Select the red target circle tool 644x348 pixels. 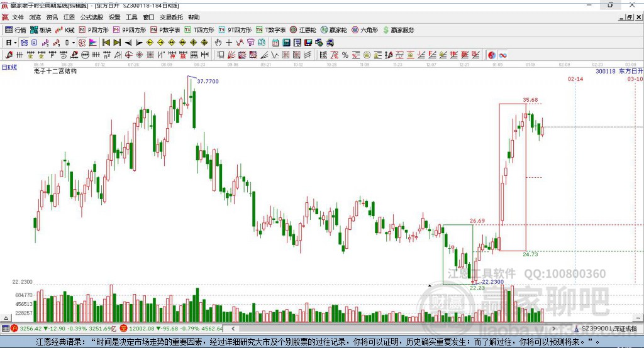128,55
